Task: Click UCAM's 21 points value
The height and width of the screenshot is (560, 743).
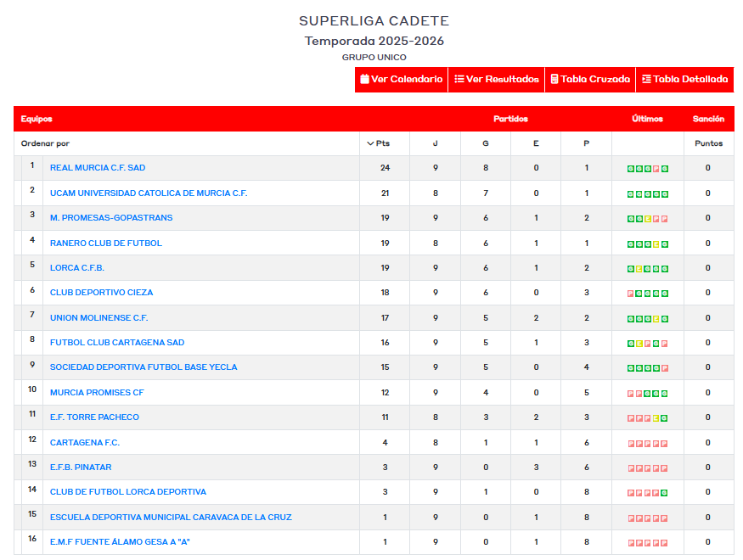Action: (x=385, y=193)
